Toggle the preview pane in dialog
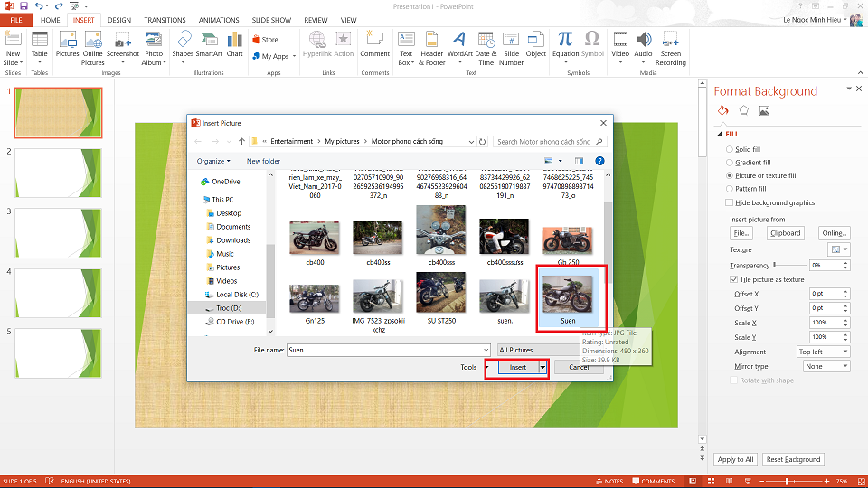 pos(579,161)
